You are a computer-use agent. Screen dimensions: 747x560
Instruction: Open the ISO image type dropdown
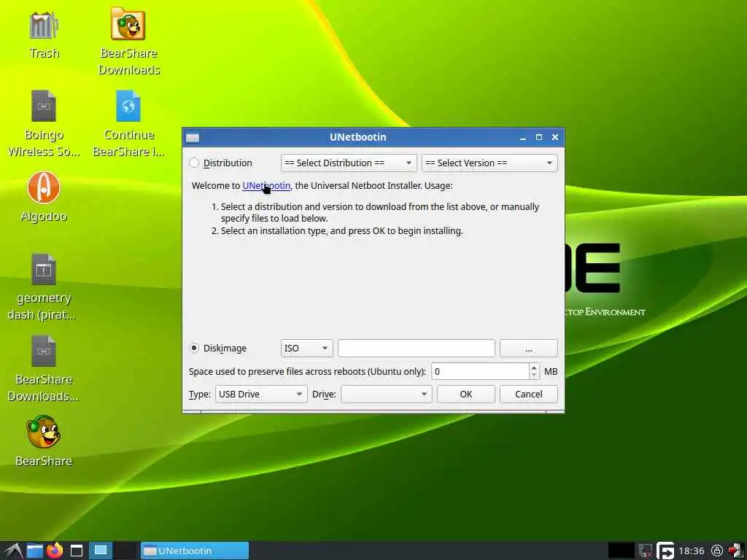[x=306, y=348]
